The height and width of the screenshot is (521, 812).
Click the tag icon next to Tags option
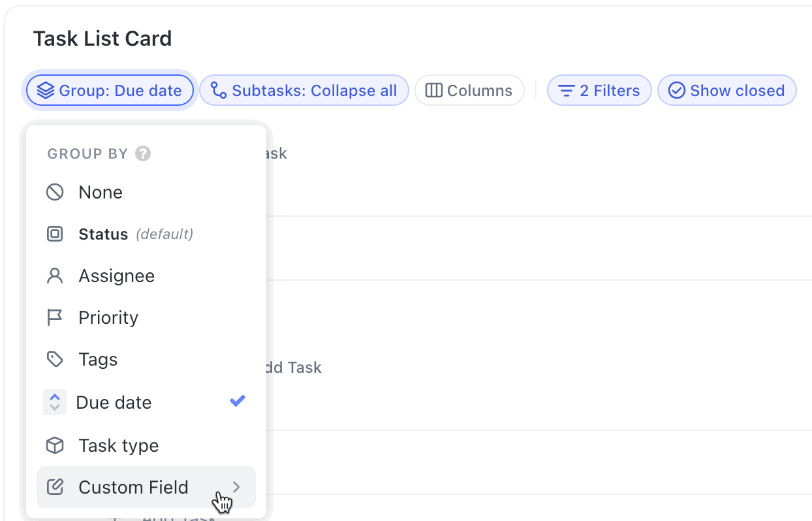55,359
